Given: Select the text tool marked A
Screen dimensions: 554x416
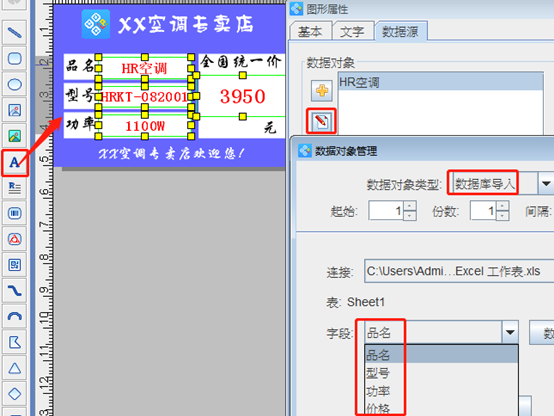Looking at the screenshot, I should coord(14,162).
